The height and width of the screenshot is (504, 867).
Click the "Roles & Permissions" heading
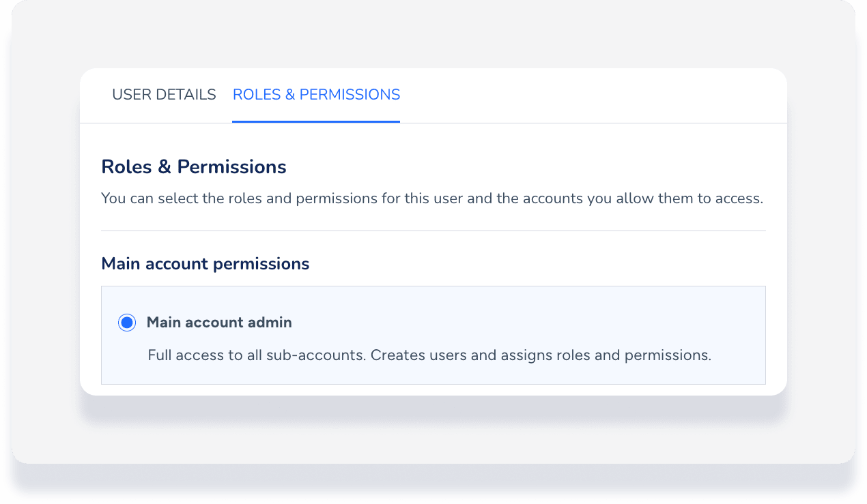pyautogui.click(x=193, y=166)
